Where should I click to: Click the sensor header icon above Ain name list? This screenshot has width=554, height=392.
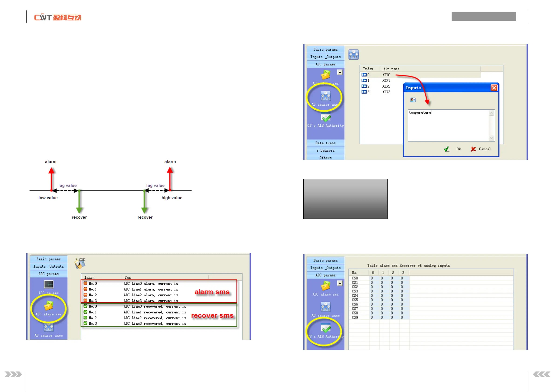pyautogui.click(x=354, y=54)
